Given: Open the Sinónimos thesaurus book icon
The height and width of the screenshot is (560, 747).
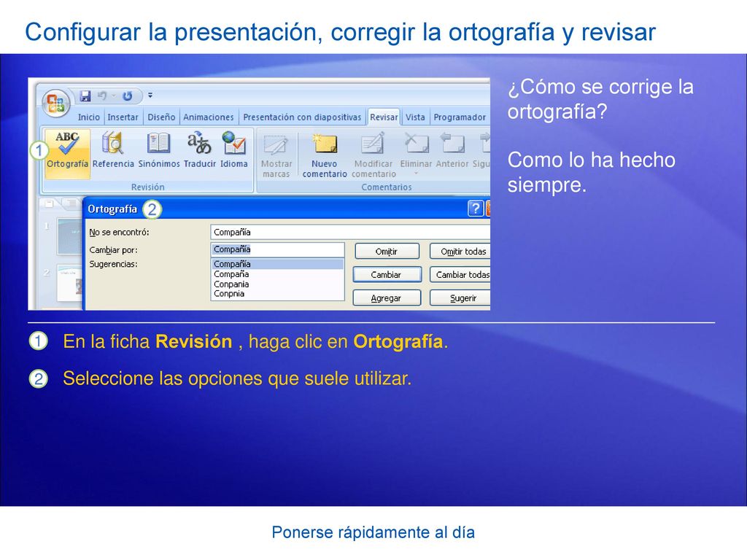Looking at the screenshot, I should point(158,144).
